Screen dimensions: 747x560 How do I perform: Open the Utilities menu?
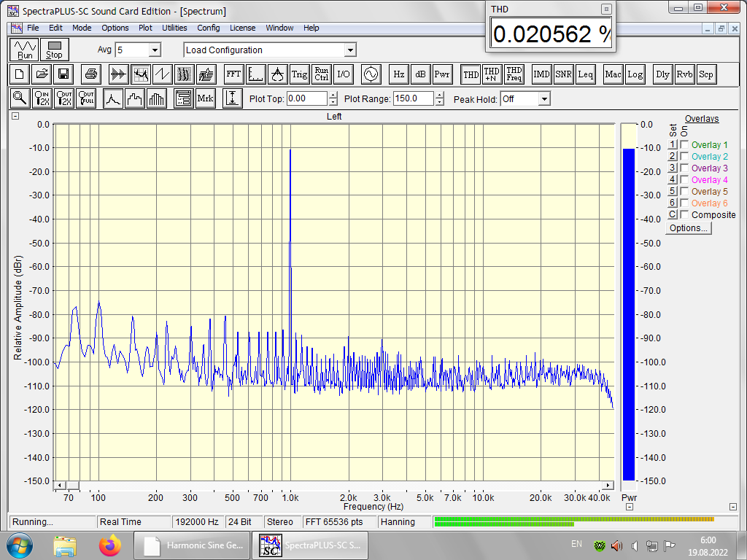174,28
